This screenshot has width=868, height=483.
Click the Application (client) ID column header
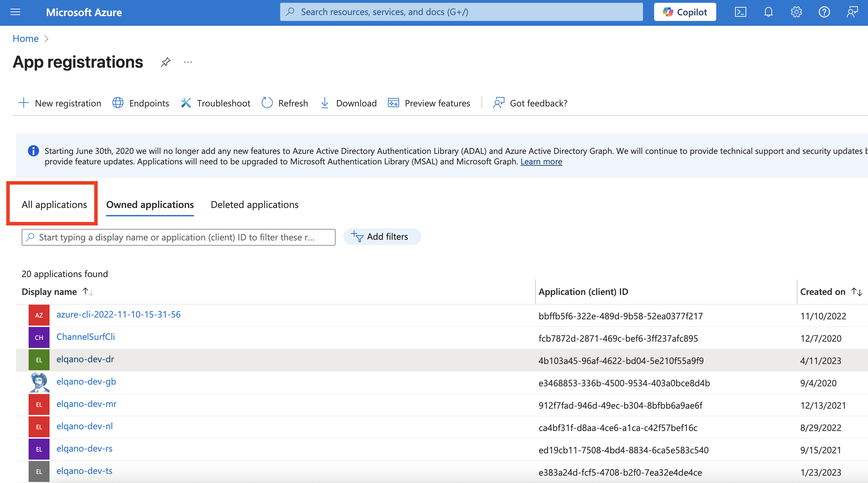[x=583, y=292]
